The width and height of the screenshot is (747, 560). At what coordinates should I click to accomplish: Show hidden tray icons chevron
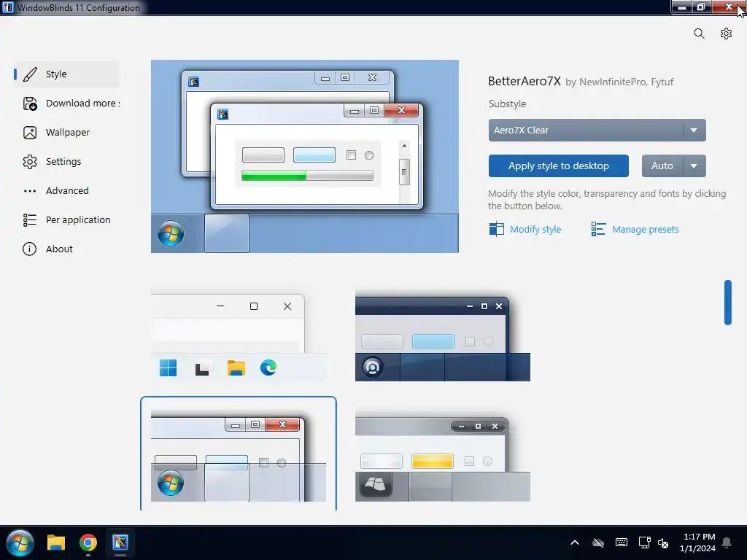pos(575,542)
